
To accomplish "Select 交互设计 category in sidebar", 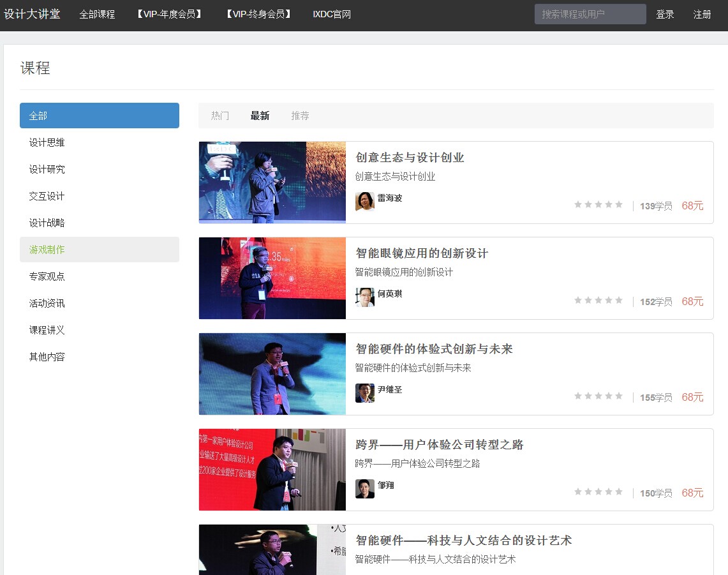I will 47,196.
